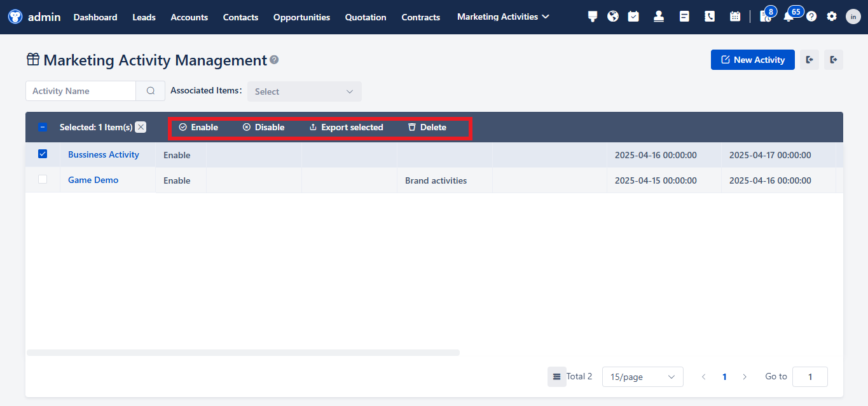Uncheck the Bussiness Activity row checkbox

43,154
